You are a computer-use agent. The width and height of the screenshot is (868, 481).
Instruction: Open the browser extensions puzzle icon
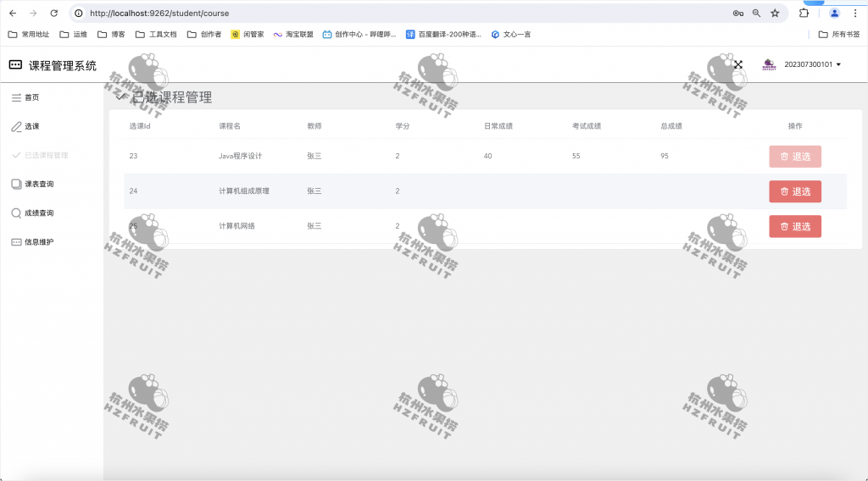(804, 14)
